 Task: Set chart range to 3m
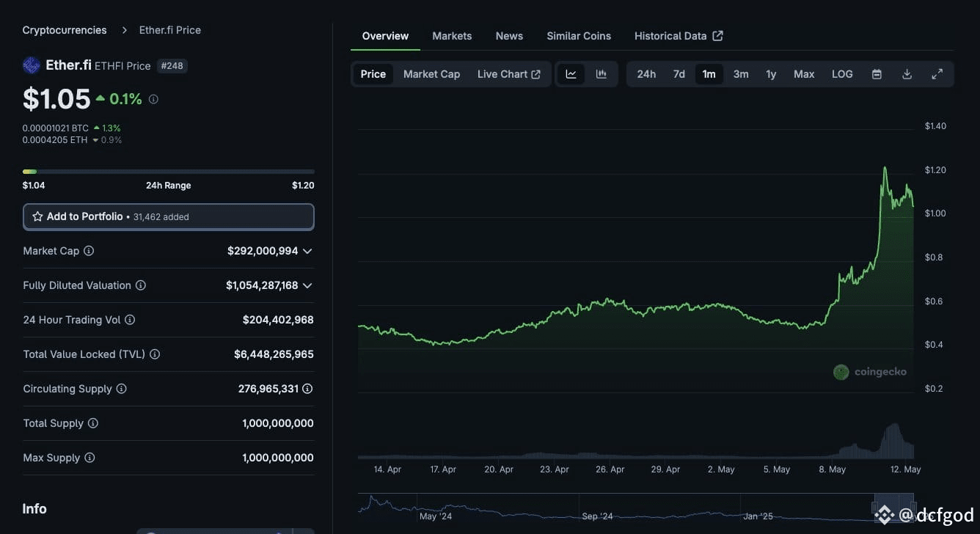(741, 74)
